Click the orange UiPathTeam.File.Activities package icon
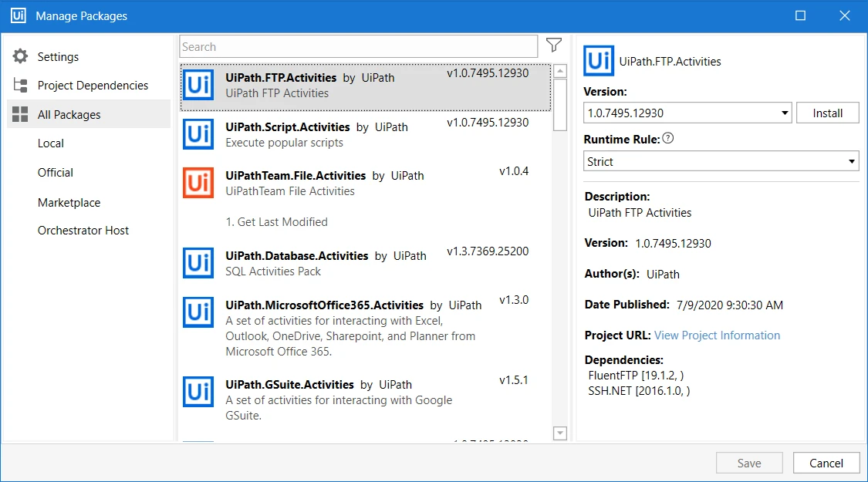The height and width of the screenshot is (482, 868). click(x=198, y=183)
